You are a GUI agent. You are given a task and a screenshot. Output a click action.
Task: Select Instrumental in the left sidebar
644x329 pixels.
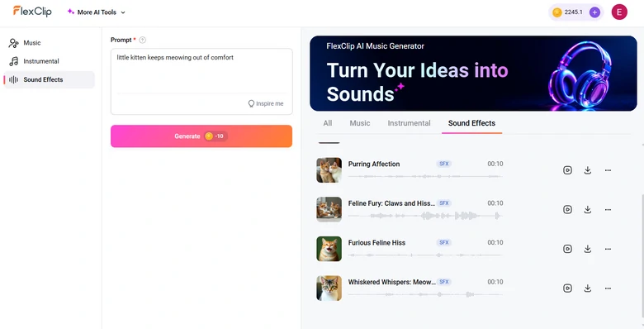[49, 61]
